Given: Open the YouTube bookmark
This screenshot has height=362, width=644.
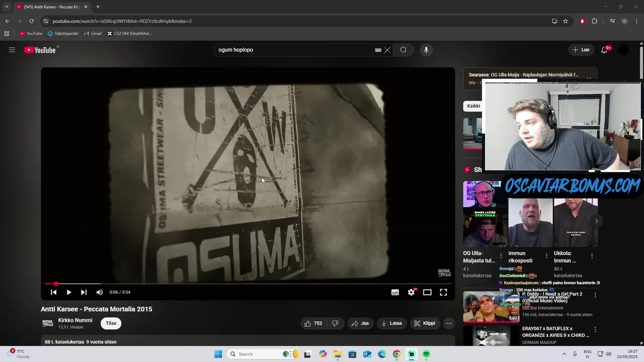Looking at the screenshot, I should [x=31, y=34].
